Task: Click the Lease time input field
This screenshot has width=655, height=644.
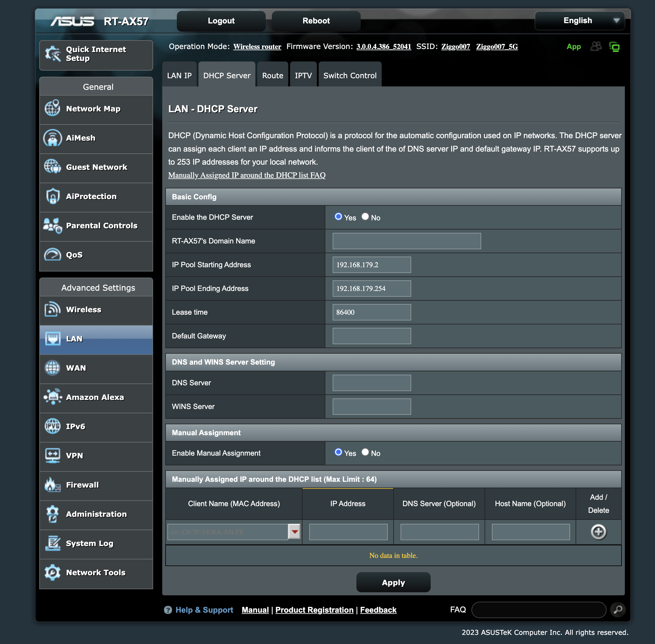Action: 372,312
